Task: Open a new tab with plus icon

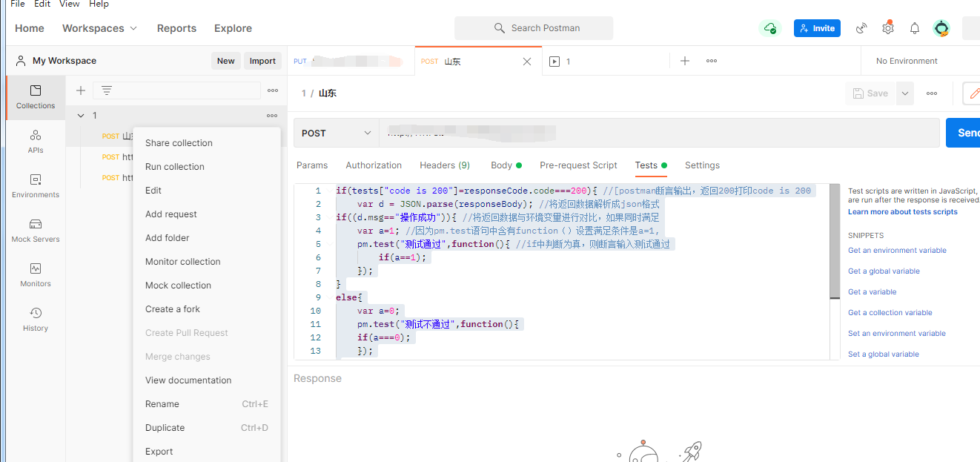Action: tap(685, 61)
